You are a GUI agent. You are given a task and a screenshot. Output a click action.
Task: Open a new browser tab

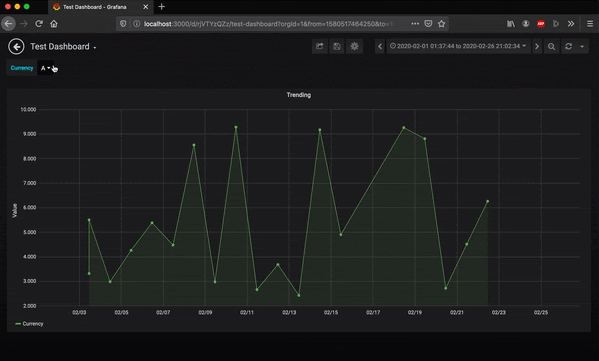click(162, 6)
